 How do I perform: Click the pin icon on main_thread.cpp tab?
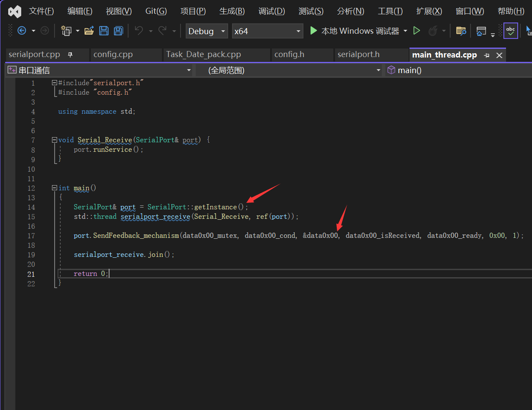click(487, 55)
